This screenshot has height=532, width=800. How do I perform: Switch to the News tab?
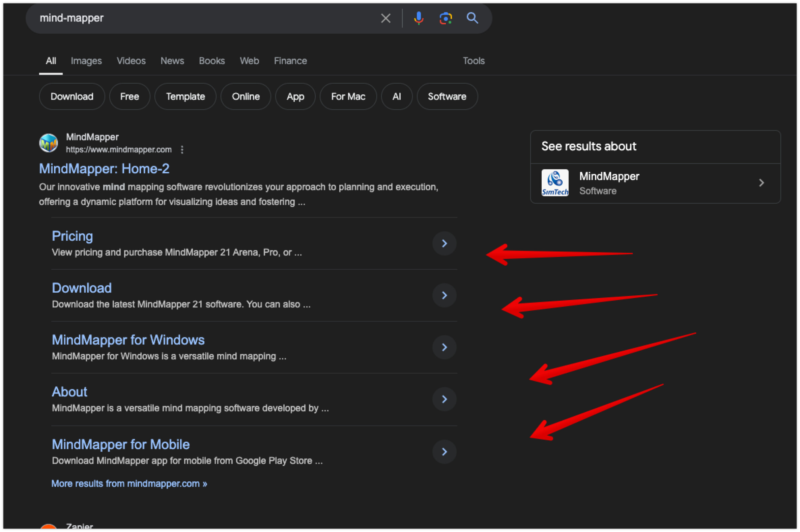[x=172, y=61]
